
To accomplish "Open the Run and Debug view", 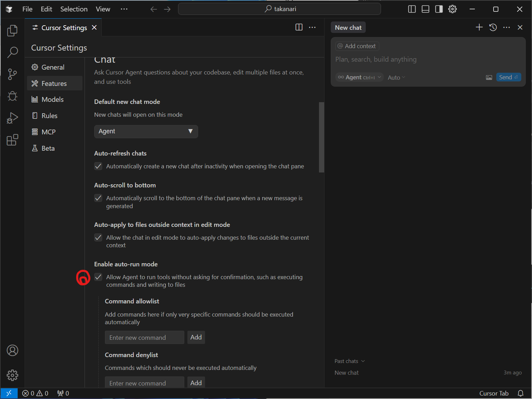I will pyautogui.click(x=12, y=118).
